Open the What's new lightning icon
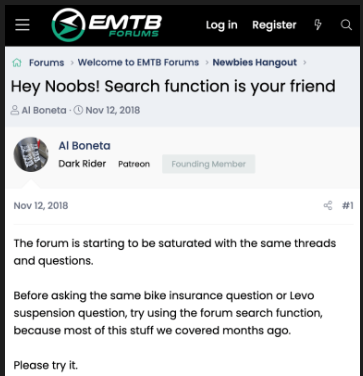 click(318, 25)
